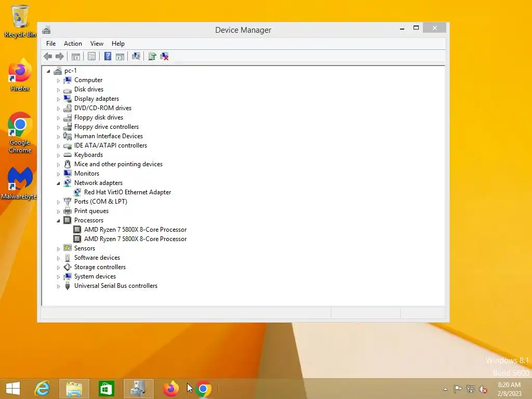Click the Show/Hide Action Pane toolbar icon

click(x=120, y=56)
